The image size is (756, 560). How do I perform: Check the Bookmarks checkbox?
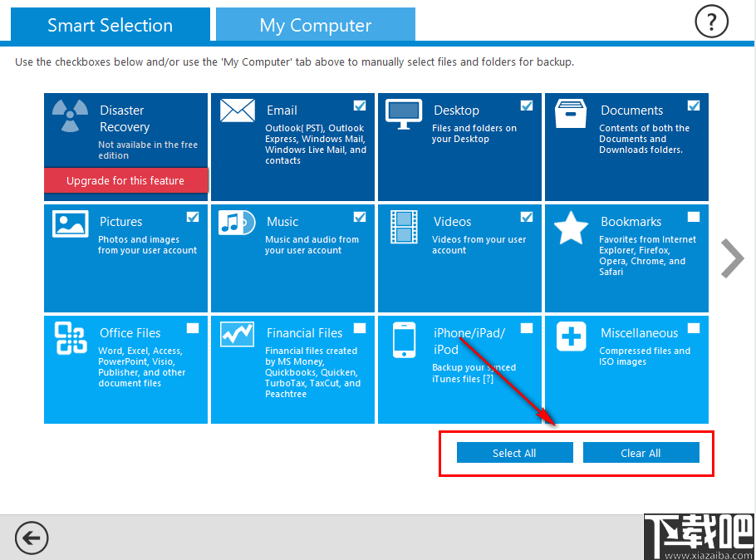694,217
